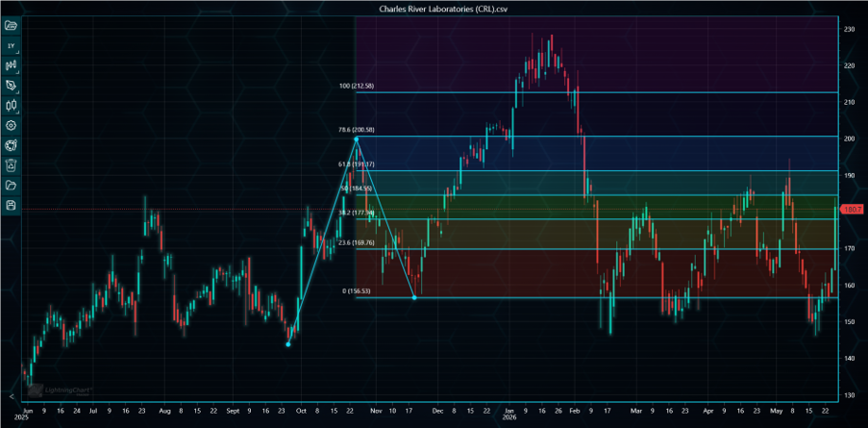Click the 'Jan 2026' date axis label
868x428 pixels.
point(509,415)
